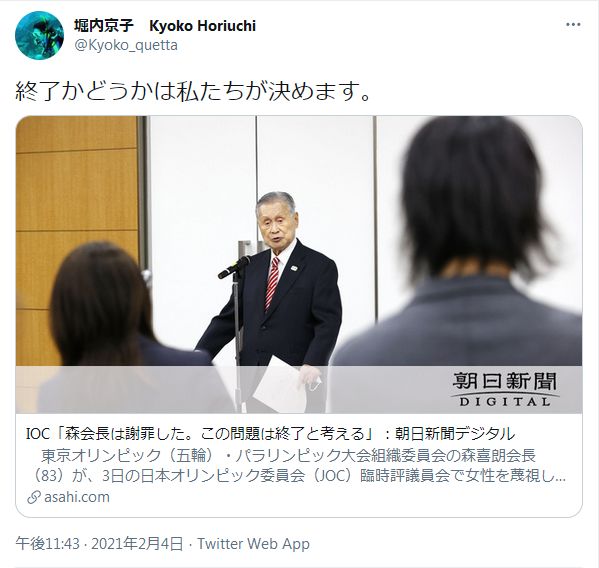Open the three-dot more options menu
The width and height of the screenshot is (599, 568).
pos(573,24)
